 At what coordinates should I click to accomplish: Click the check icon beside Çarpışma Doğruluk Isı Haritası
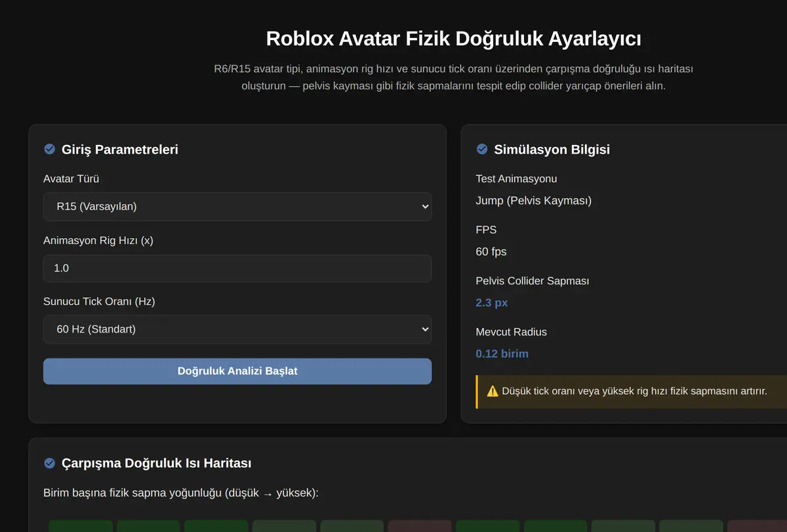tap(49, 463)
